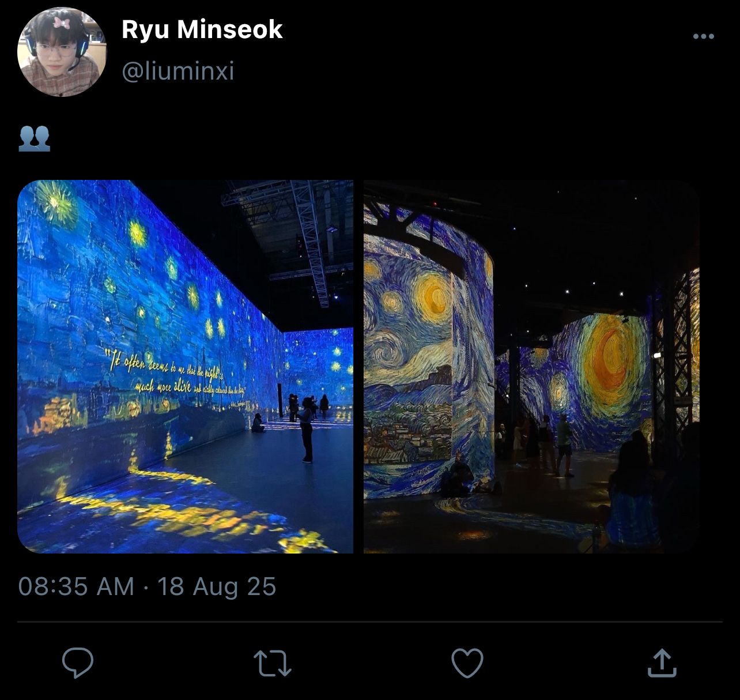The width and height of the screenshot is (740, 700).
Task: Click the standing visitor silhouette in left photo
Action: click(x=306, y=430)
